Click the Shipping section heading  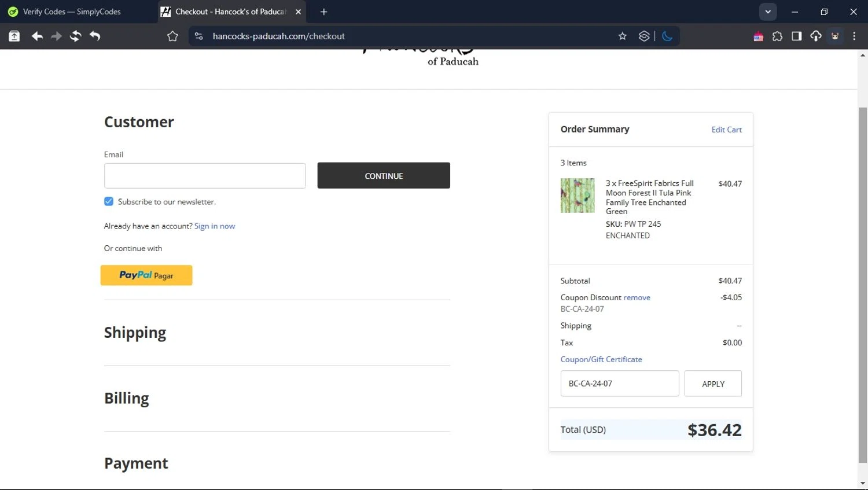pyautogui.click(x=135, y=333)
